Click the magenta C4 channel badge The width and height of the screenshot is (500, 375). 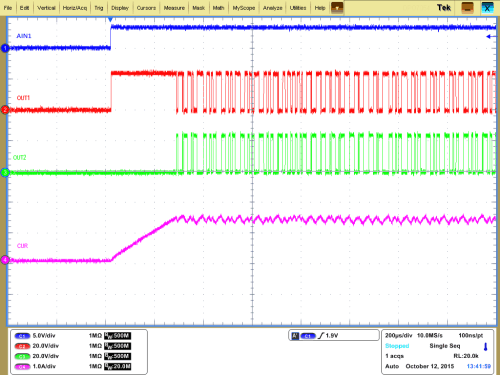pos(22,367)
